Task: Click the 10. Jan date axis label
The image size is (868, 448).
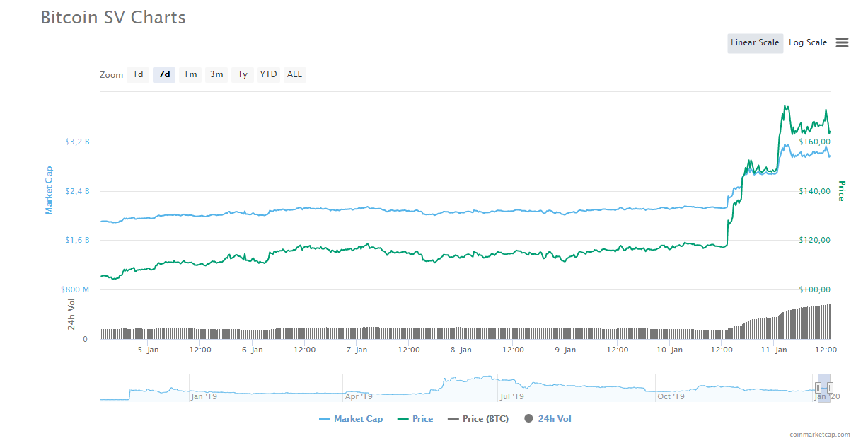Action: (x=670, y=350)
